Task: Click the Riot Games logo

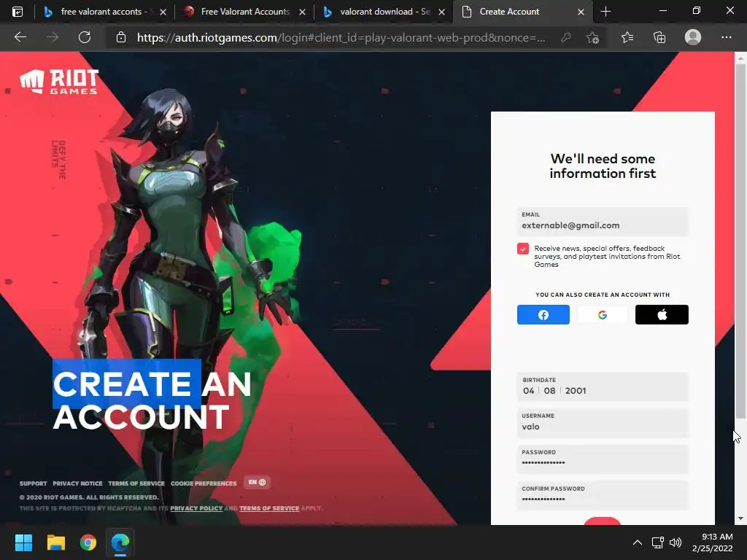Action: click(x=60, y=82)
